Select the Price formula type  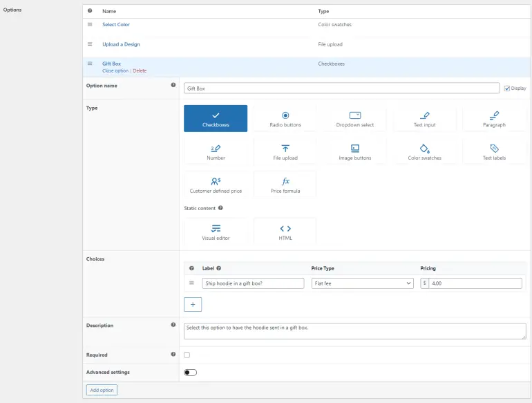pyautogui.click(x=285, y=185)
